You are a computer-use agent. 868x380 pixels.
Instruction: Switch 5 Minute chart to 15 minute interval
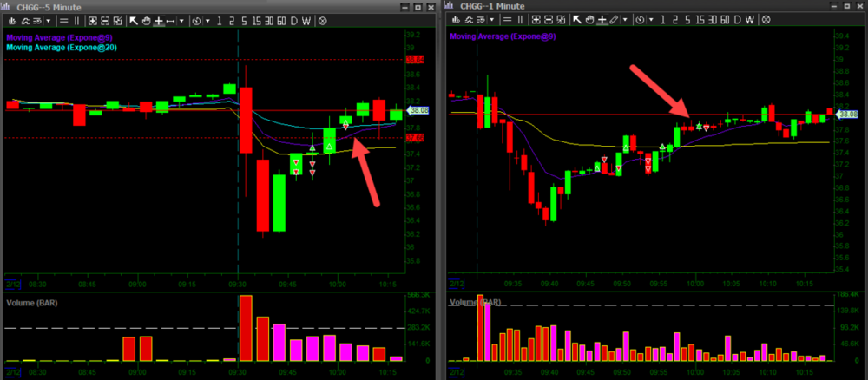257,20
